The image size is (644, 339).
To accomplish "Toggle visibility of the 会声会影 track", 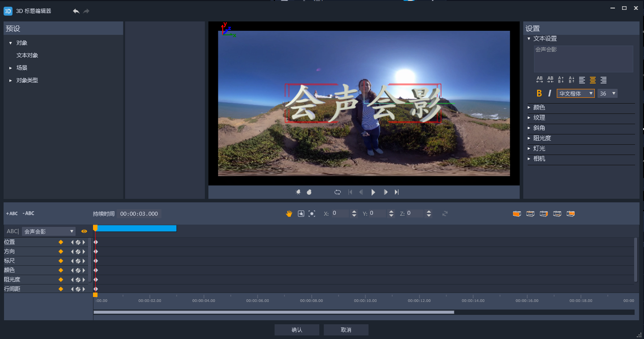I will coord(84,231).
